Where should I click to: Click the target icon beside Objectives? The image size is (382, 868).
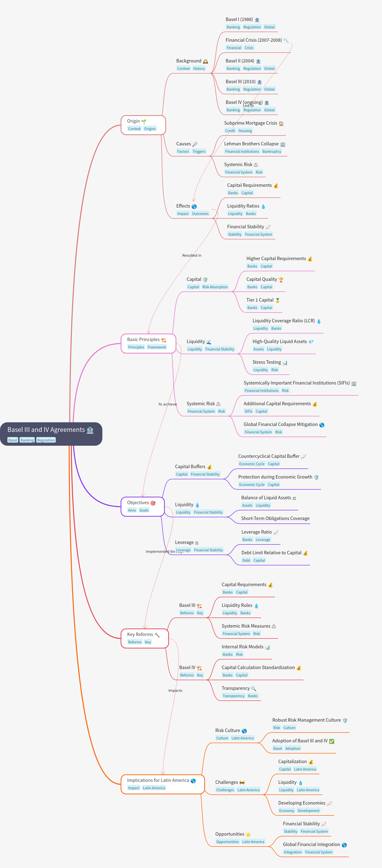pyautogui.click(x=153, y=503)
